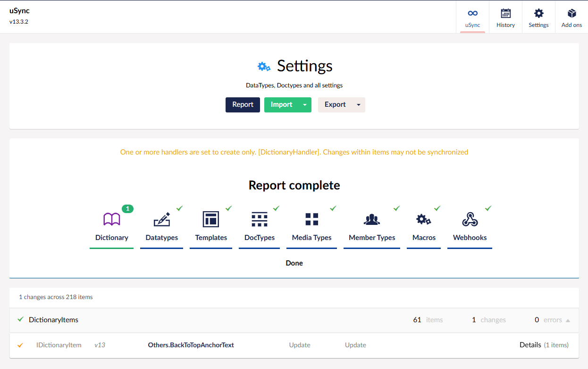Screen dimensions: 588x369
Task: Select the Others.BackToTopAnchorText row name
Action: tap(191, 345)
